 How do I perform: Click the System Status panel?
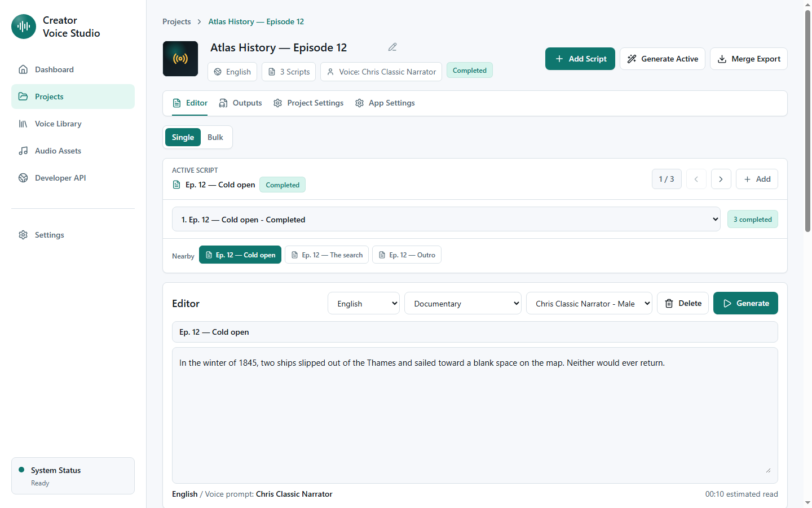tap(73, 476)
